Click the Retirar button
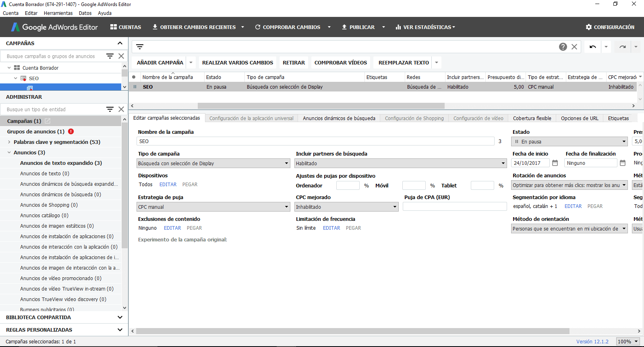Screen dimensions: 644x347 [294, 62]
